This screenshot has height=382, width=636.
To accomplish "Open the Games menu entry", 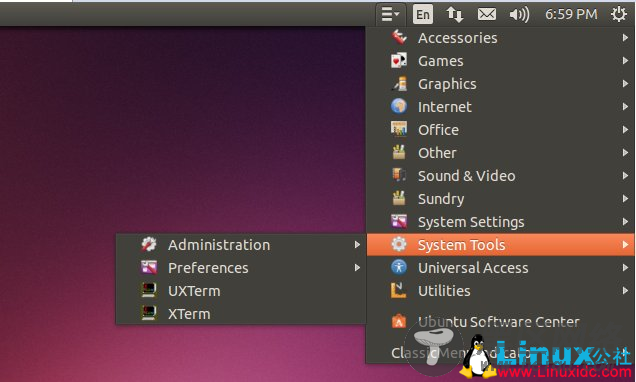I will pos(501,61).
